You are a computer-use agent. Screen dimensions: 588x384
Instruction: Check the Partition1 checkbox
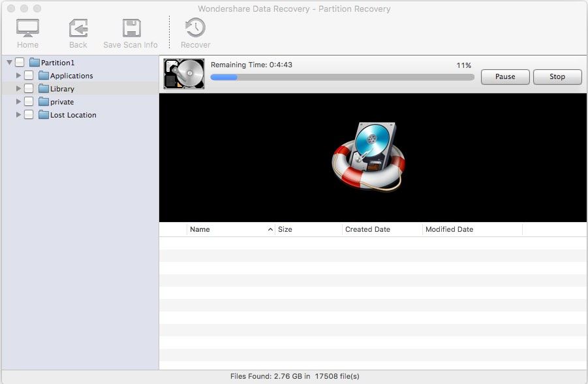(x=20, y=63)
